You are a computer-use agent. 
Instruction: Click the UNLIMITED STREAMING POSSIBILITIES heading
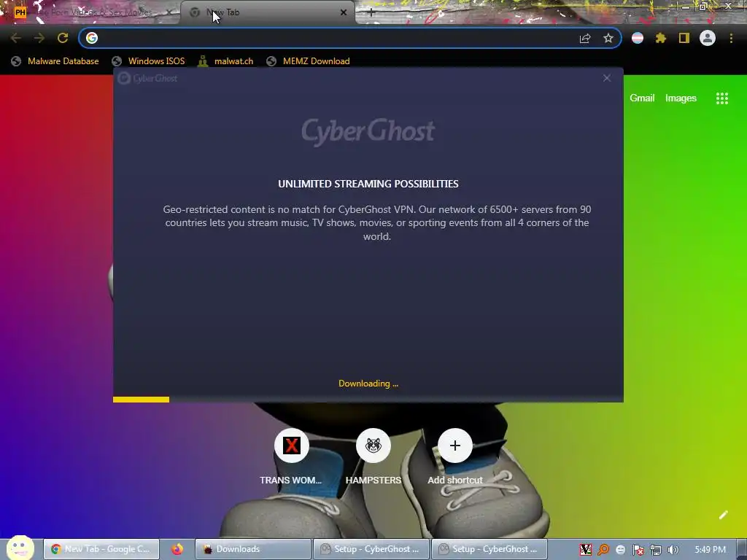pyautogui.click(x=368, y=184)
